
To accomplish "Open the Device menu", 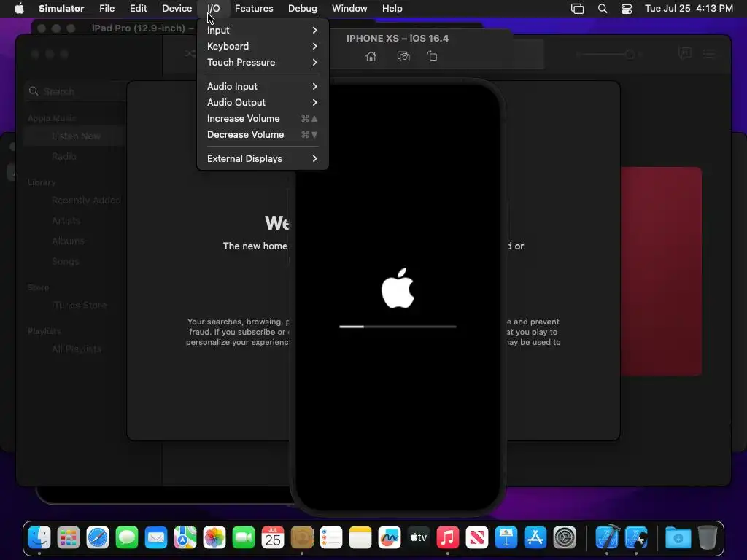I will [x=177, y=8].
